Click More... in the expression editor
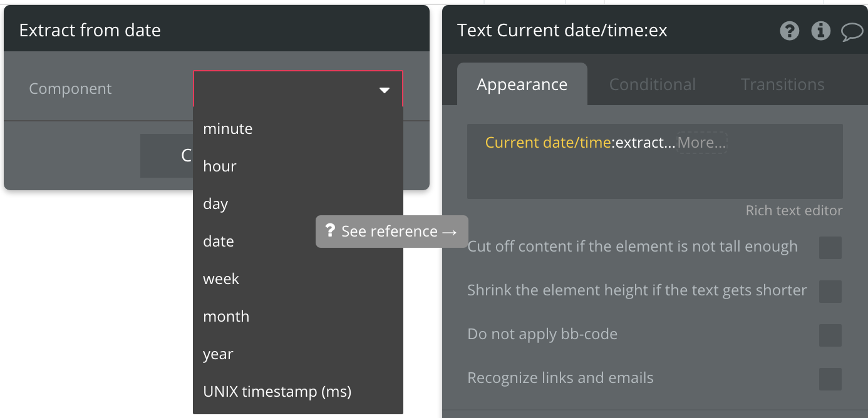This screenshot has height=418, width=868. pyautogui.click(x=701, y=143)
